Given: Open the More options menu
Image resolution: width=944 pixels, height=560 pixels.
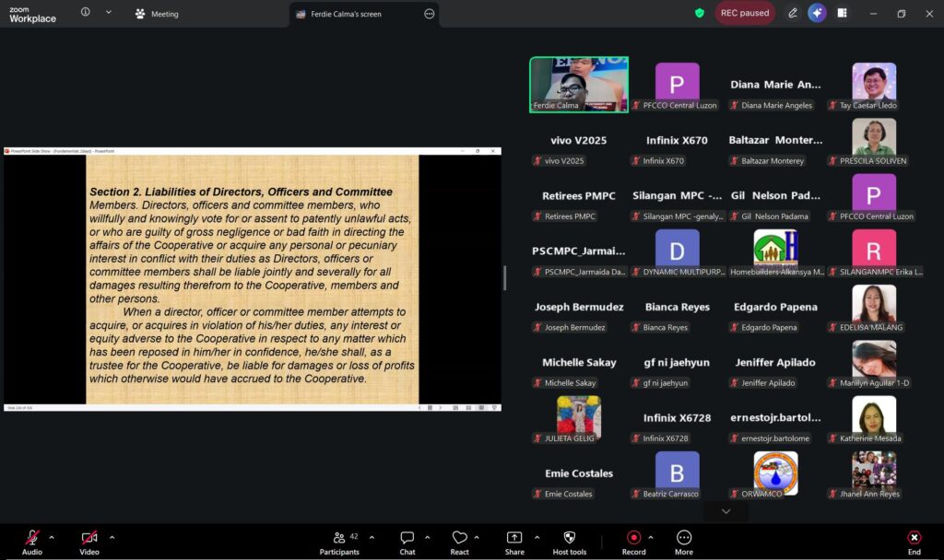Looking at the screenshot, I should click(683, 542).
